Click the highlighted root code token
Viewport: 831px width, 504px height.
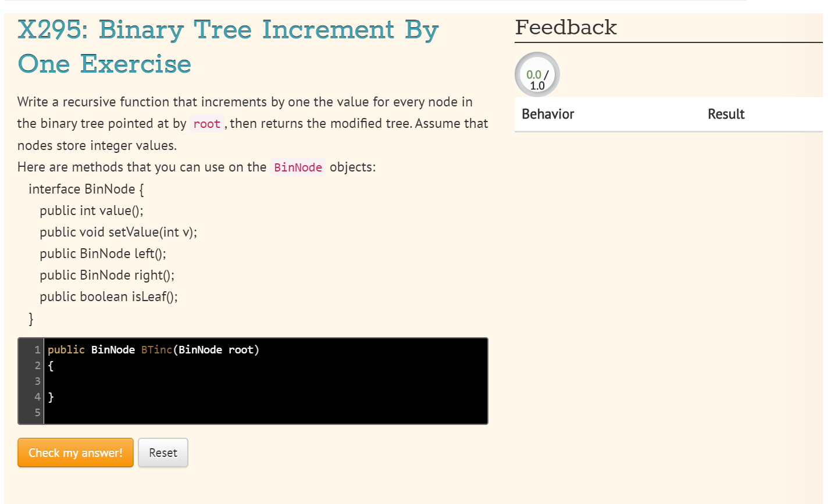(x=206, y=123)
